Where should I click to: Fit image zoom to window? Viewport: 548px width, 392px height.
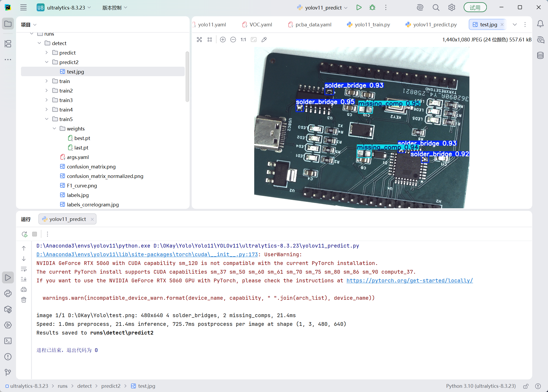pyautogui.click(x=254, y=40)
